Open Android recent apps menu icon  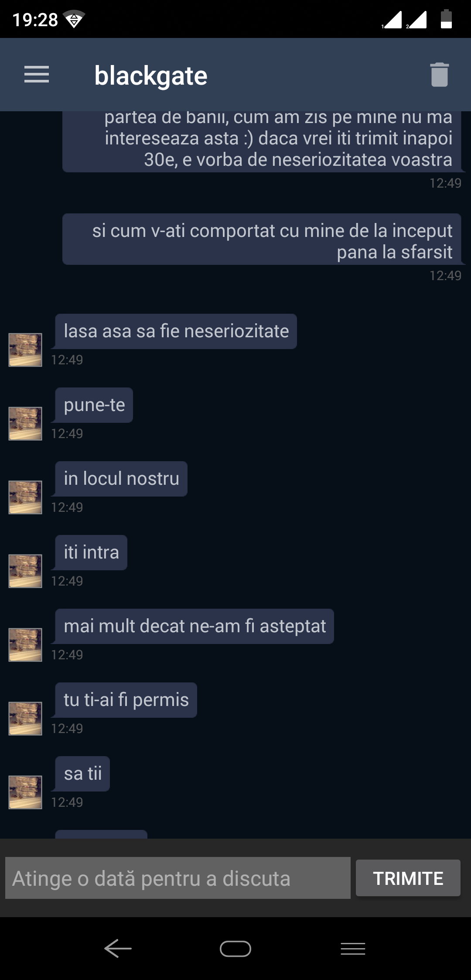[353, 949]
